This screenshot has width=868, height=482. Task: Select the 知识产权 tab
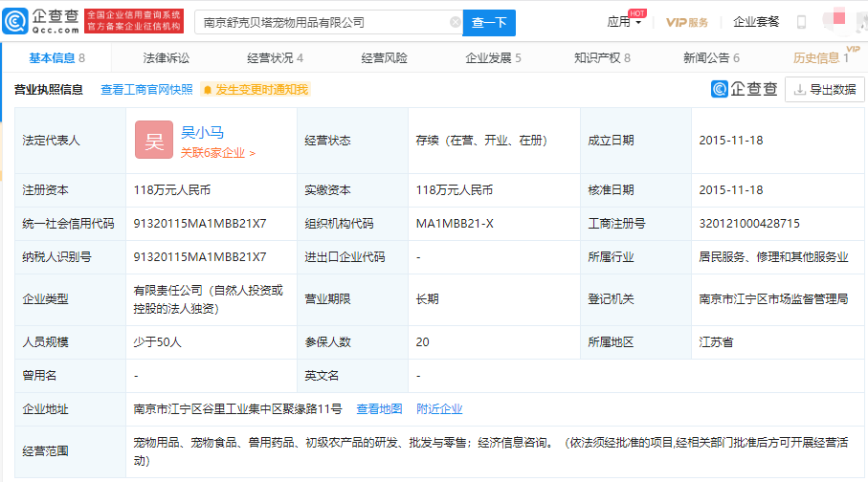(x=602, y=58)
